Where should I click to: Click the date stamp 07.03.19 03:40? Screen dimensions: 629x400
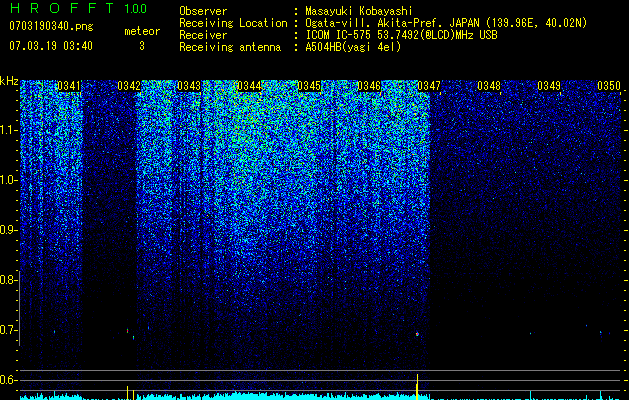tap(51, 46)
